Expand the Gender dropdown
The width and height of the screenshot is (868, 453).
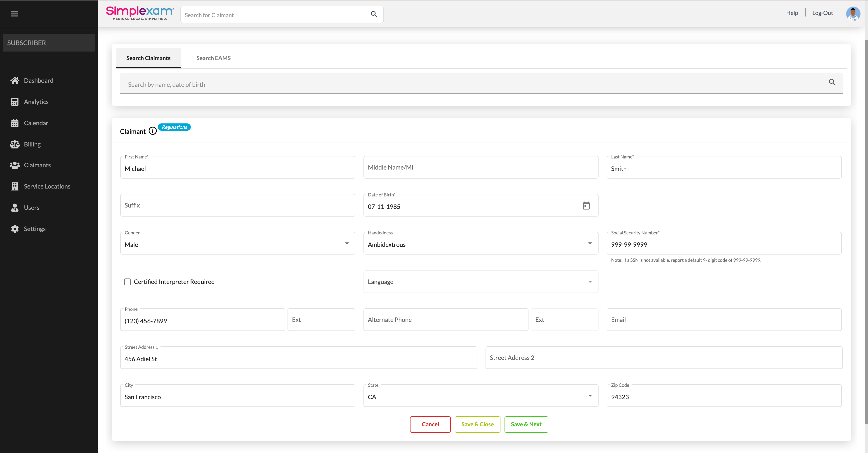coord(347,243)
